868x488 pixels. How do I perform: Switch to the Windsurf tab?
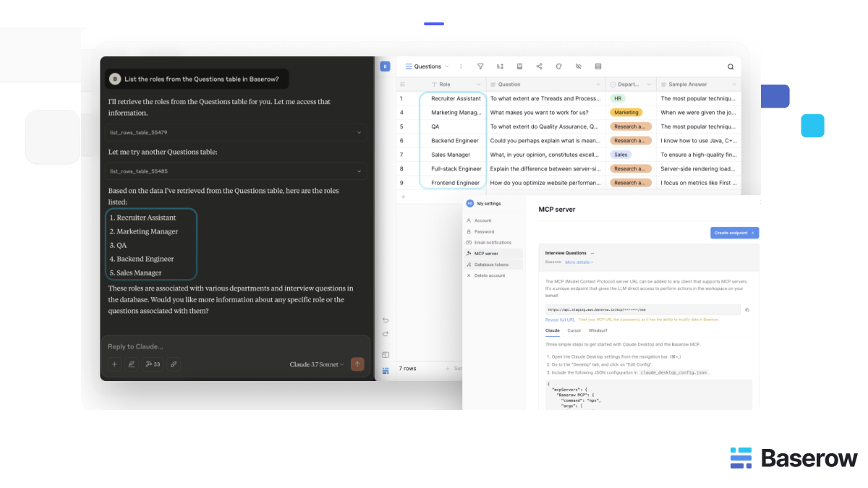click(597, 330)
